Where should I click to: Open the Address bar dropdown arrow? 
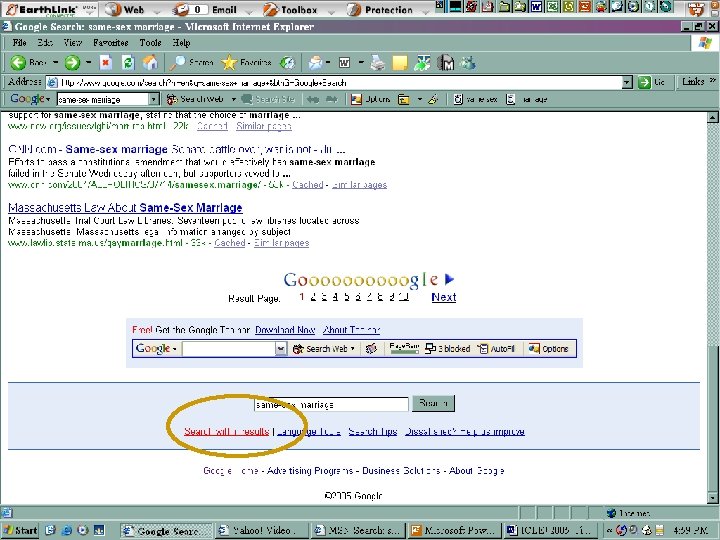(628, 83)
